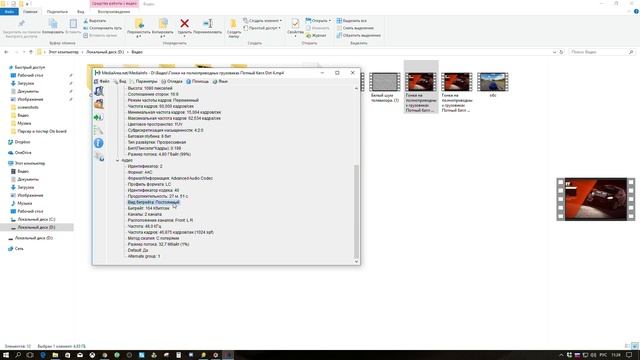Click MediaInfo bottom sidebar update icon
Viewport: 640px width, 360px height.
[x=99, y=156]
